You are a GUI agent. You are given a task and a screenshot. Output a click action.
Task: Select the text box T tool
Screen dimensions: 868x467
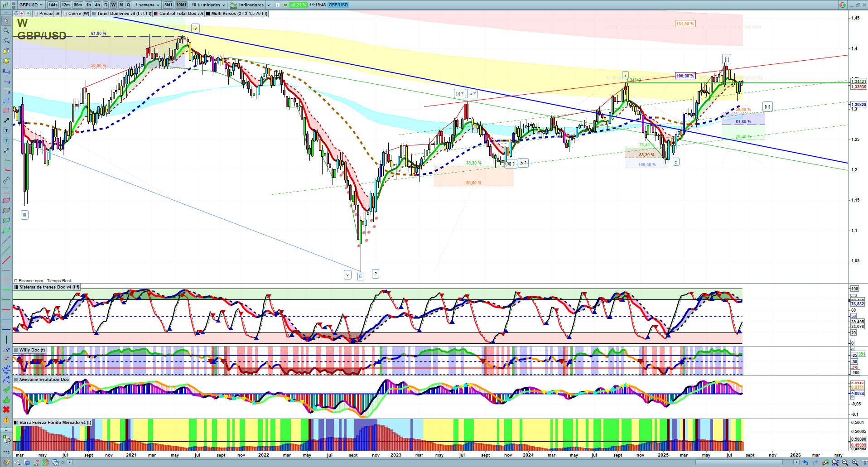click(6, 130)
